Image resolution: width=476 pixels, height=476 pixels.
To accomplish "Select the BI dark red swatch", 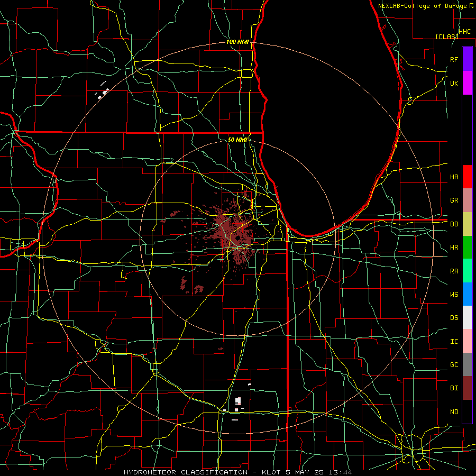I will pos(467,388).
